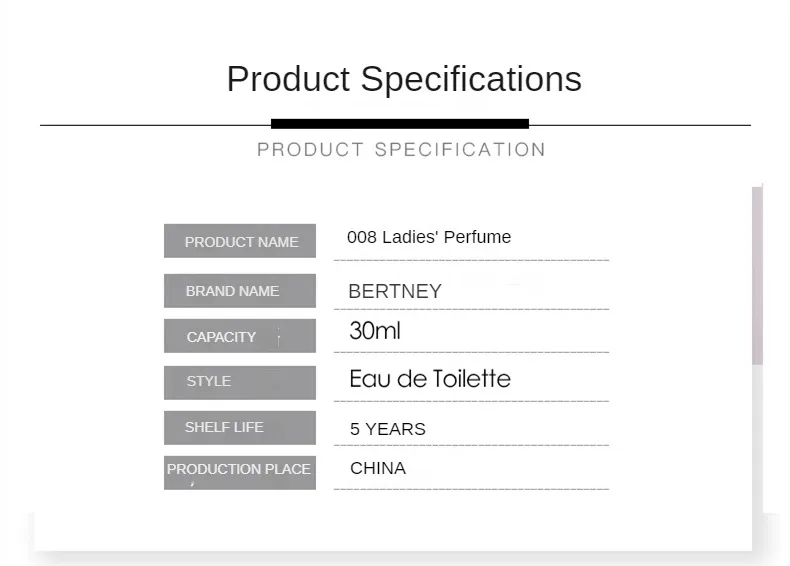Select the 5 YEARS shelf life value
Image resolution: width=790 pixels, height=566 pixels.
[x=388, y=429]
